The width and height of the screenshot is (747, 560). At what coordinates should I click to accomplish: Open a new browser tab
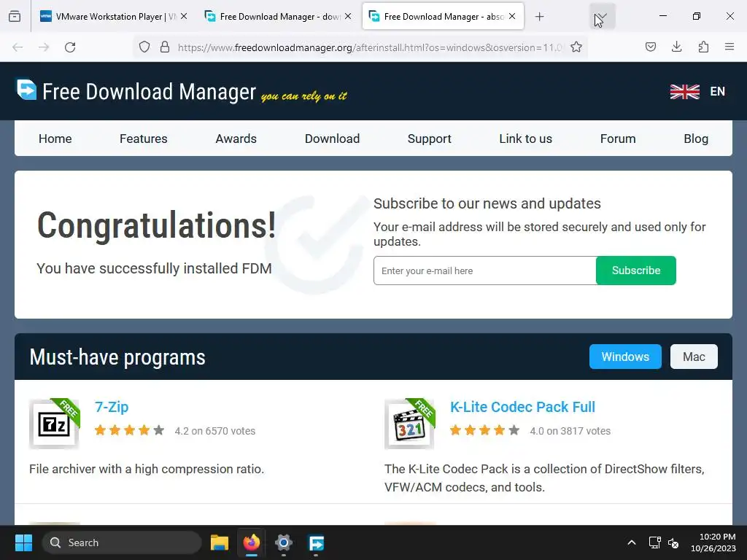click(539, 17)
